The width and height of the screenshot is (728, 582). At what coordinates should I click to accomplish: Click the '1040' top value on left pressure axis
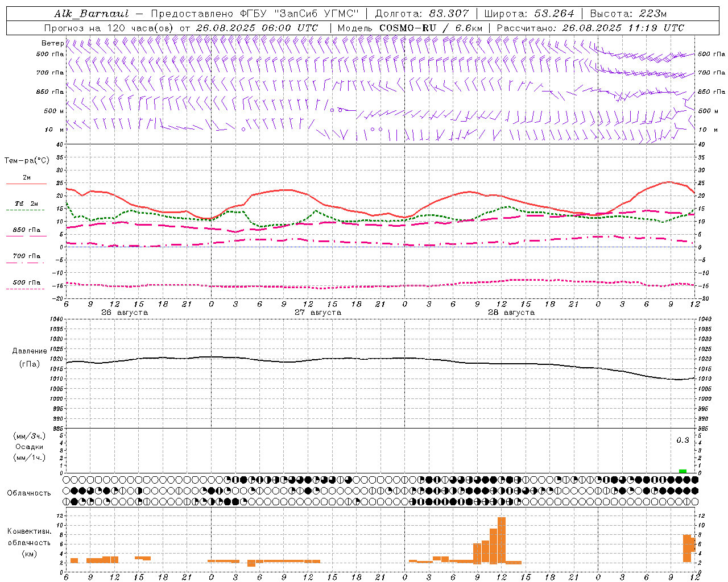click(56, 319)
